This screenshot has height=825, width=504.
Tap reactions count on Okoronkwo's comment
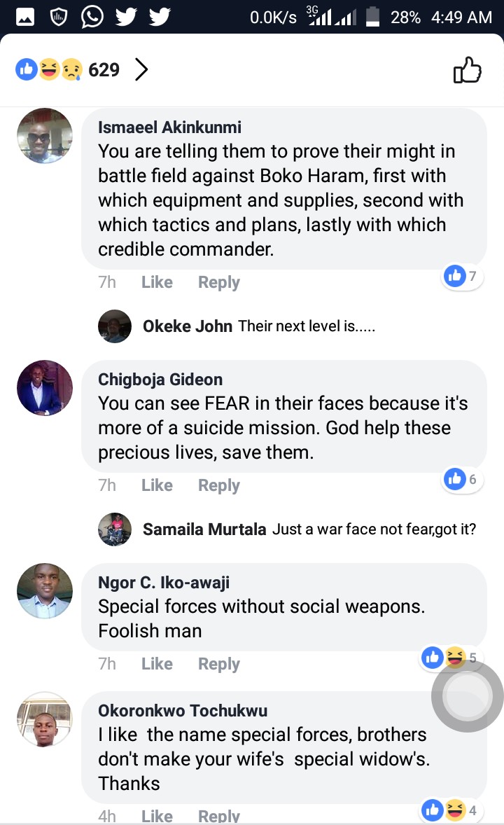pyautogui.click(x=452, y=811)
